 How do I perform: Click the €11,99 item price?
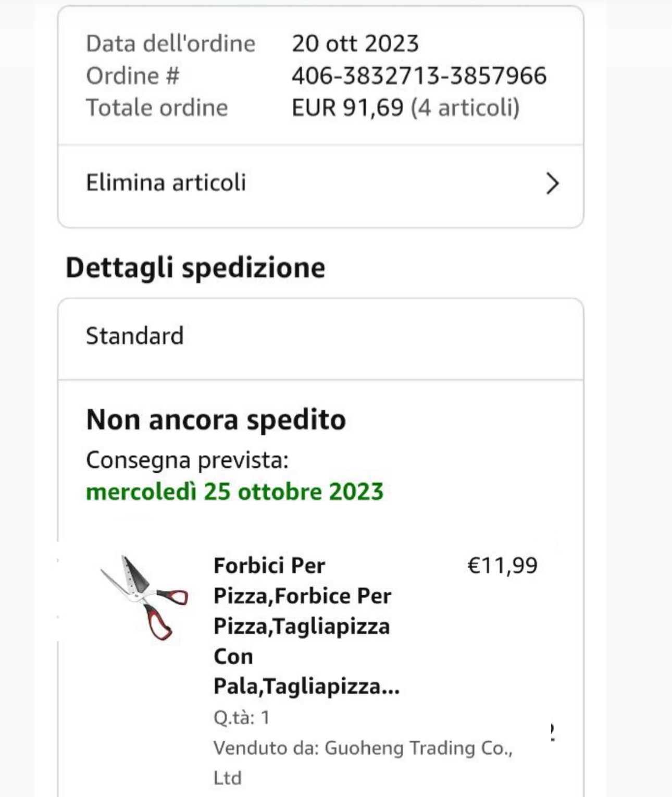coord(502,566)
